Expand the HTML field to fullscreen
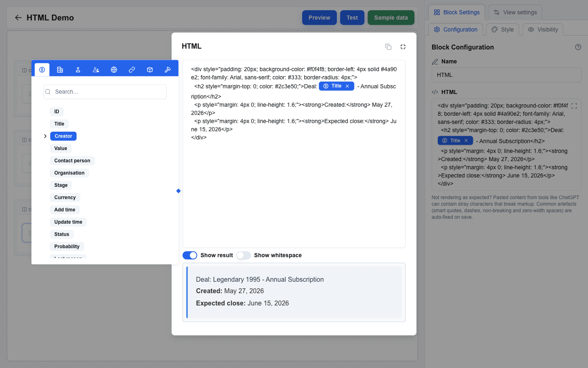This screenshot has height=368, width=588. [574, 106]
